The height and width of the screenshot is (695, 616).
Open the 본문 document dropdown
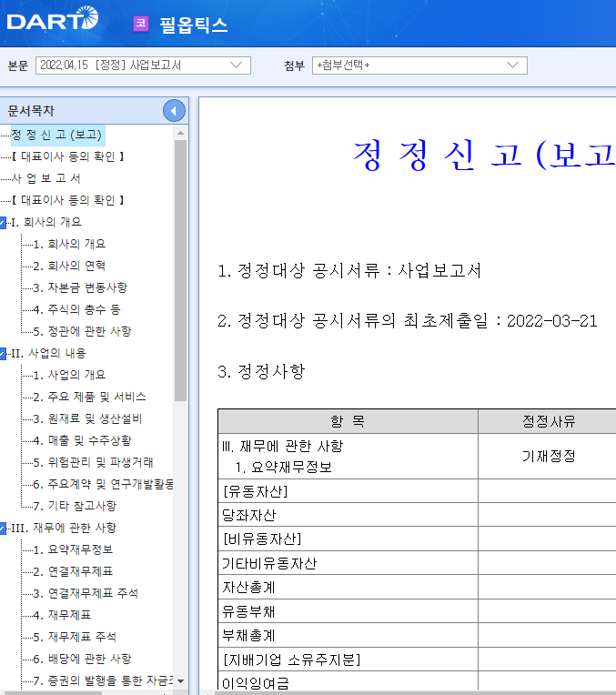click(x=143, y=65)
